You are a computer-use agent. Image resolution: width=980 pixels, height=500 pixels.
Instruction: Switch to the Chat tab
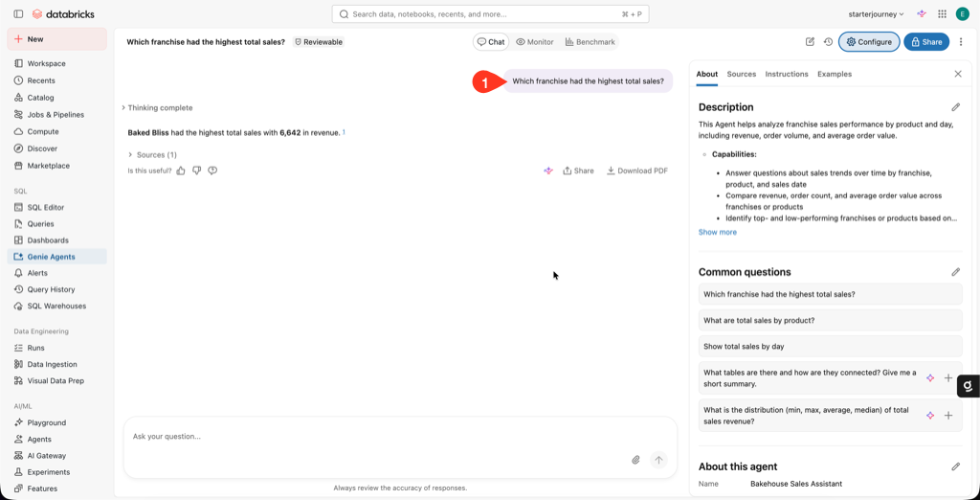491,42
